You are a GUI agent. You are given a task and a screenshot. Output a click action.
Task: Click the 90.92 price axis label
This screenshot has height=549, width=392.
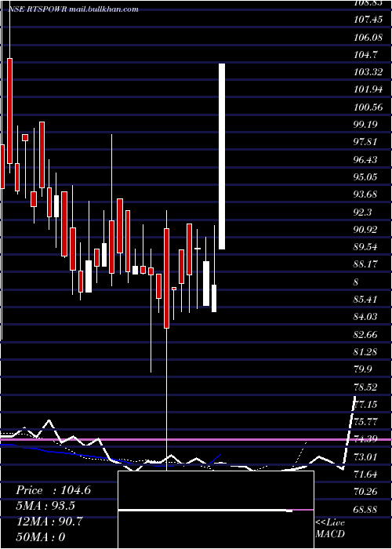point(366,230)
